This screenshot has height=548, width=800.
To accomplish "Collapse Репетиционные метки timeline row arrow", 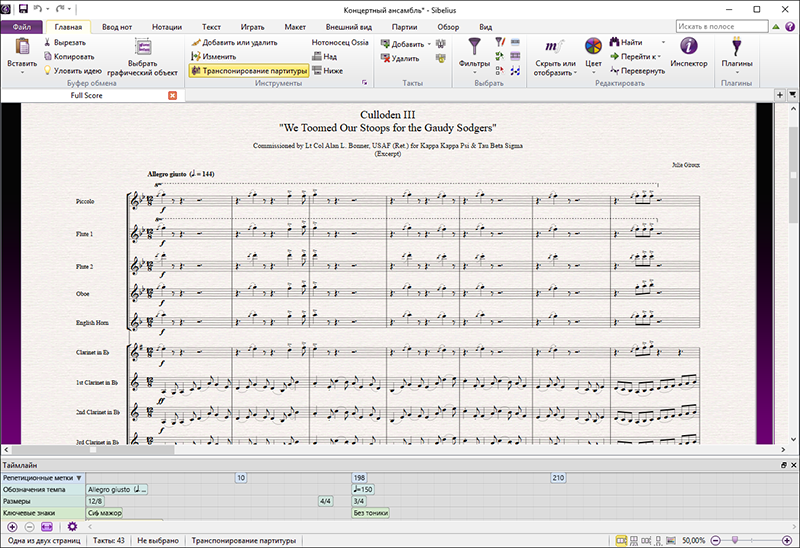I will (79, 478).
